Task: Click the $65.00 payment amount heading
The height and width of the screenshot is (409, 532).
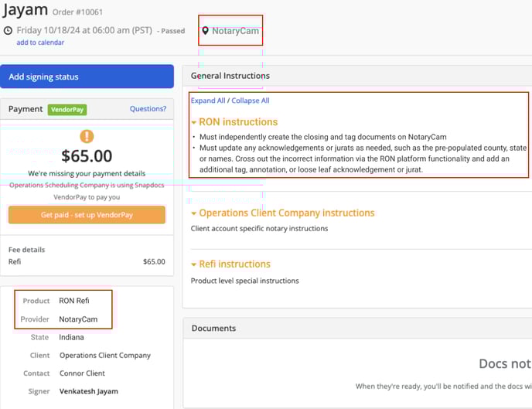Action: tap(87, 156)
